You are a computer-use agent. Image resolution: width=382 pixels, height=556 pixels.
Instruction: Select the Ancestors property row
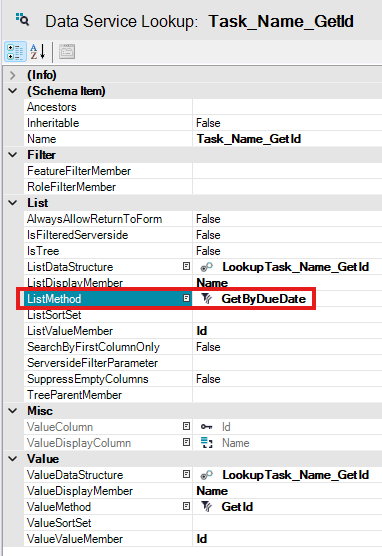(x=203, y=107)
